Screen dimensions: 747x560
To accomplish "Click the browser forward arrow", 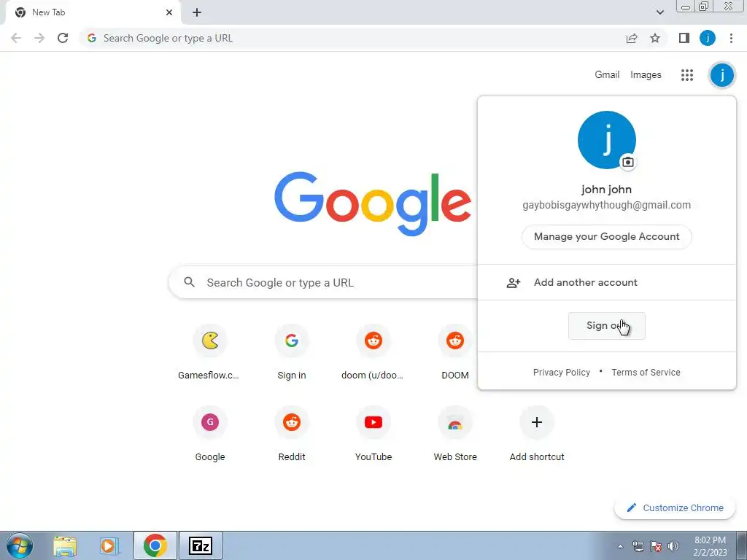I will point(39,38).
